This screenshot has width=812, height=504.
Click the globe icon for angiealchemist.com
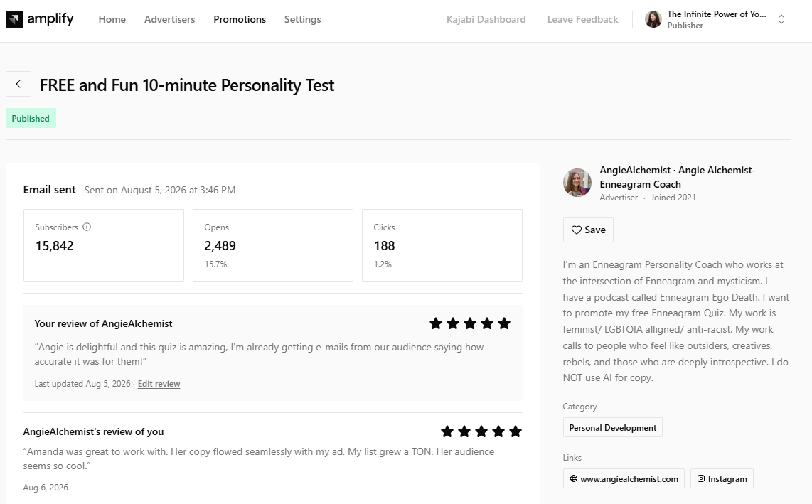pyautogui.click(x=574, y=478)
